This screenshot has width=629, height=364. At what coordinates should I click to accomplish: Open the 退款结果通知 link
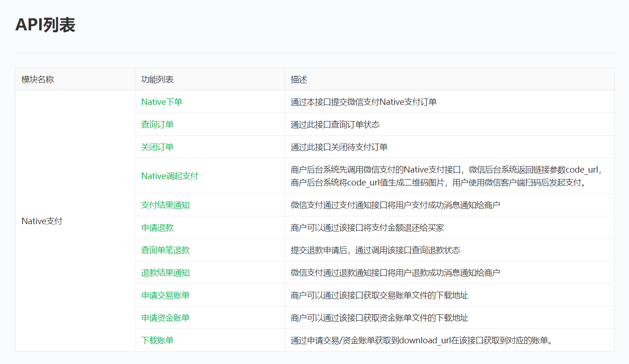(x=165, y=272)
